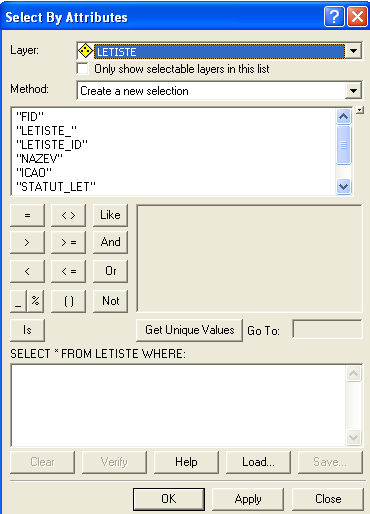The width and height of the screenshot is (370, 514).
Task: Select the "STATUT_LET" field entry
Action: coord(56,187)
